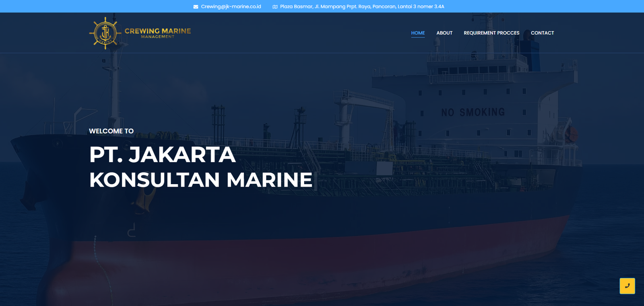
Task: Click the No Smoking sign on ship
Action: [473, 112]
